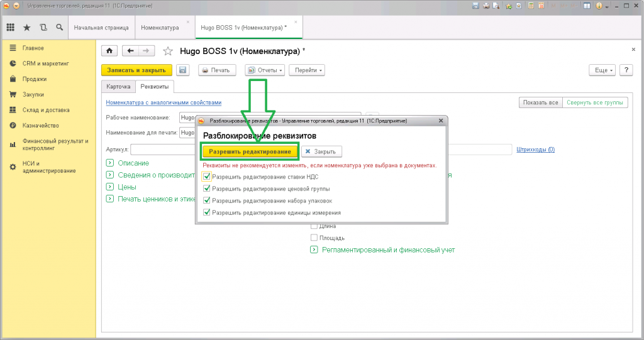The height and width of the screenshot is (340, 644).
Task: Expand the Описание group
Action: point(109,163)
